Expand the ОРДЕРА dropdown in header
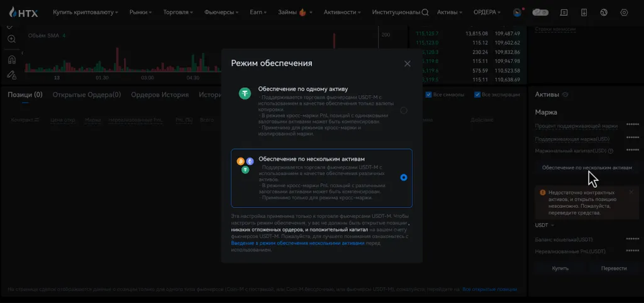Viewport: 644px width, 303px height. [x=487, y=12]
